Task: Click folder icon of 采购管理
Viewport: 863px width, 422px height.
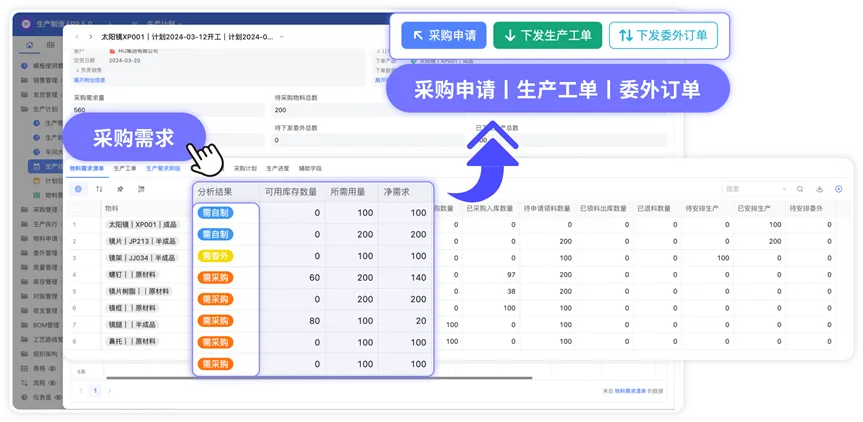Action: [24, 210]
